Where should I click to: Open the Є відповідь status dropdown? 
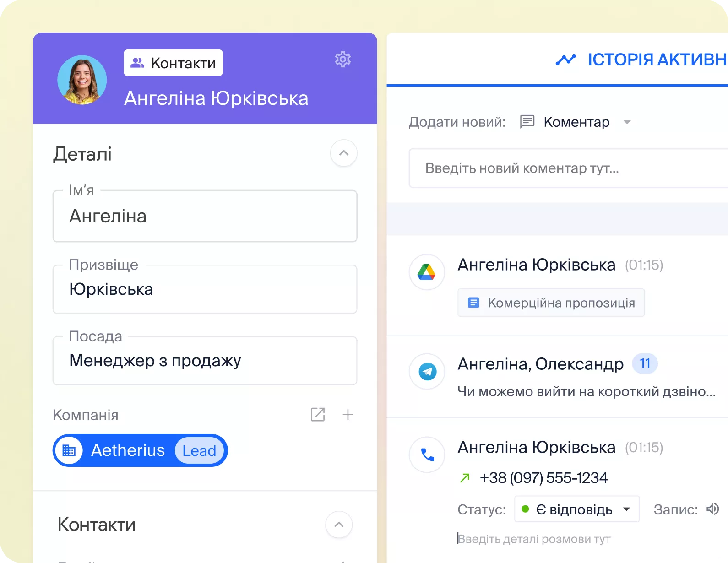pos(577,509)
